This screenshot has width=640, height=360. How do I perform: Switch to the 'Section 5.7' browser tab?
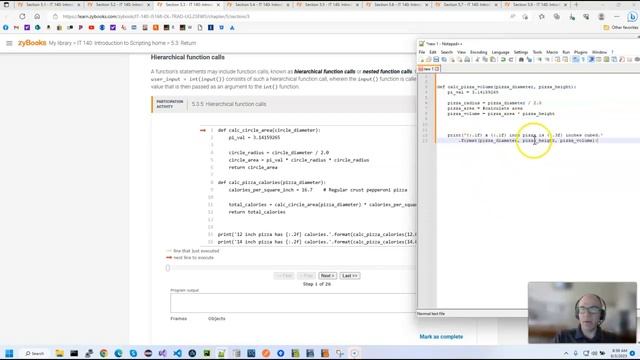[x=466, y=4]
